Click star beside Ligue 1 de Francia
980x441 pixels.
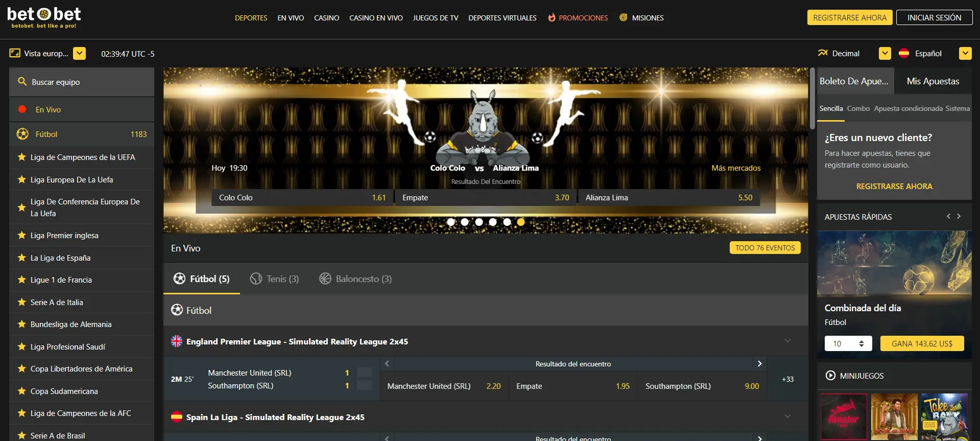21,280
